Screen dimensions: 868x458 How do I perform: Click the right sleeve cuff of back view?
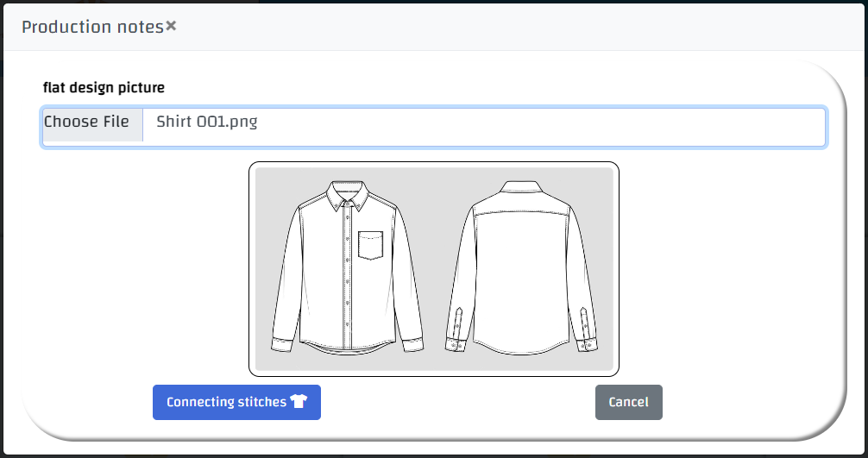[x=588, y=345]
